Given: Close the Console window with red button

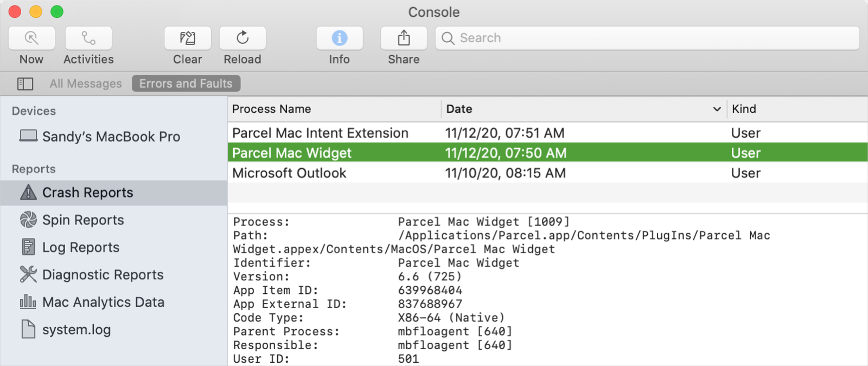Looking at the screenshot, I should click(x=15, y=11).
